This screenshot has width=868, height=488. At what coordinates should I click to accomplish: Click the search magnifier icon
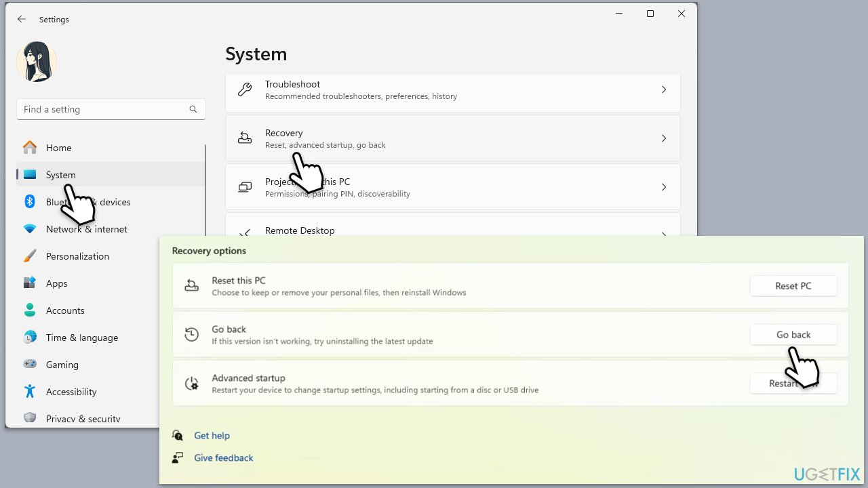click(x=193, y=109)
